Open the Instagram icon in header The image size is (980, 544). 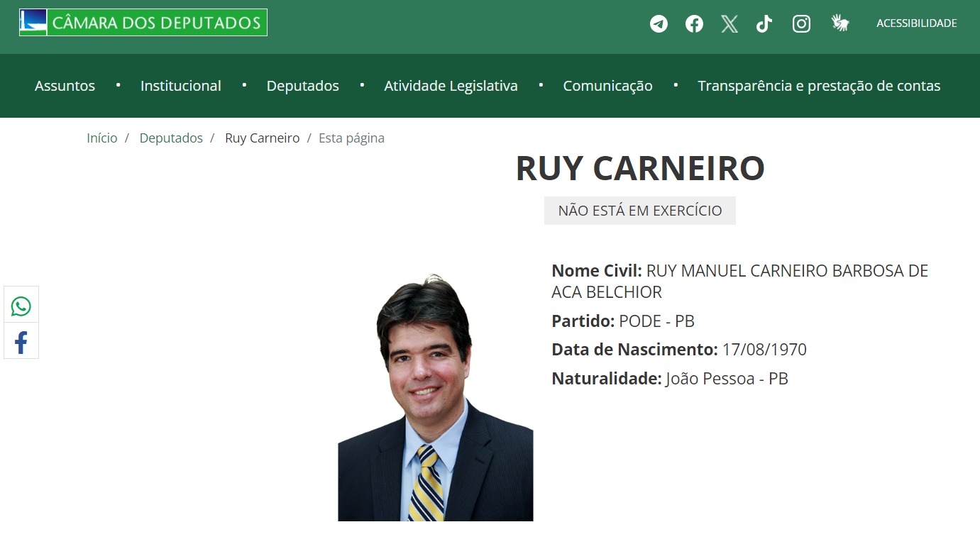pyautogui.click(x=801, y=24)
